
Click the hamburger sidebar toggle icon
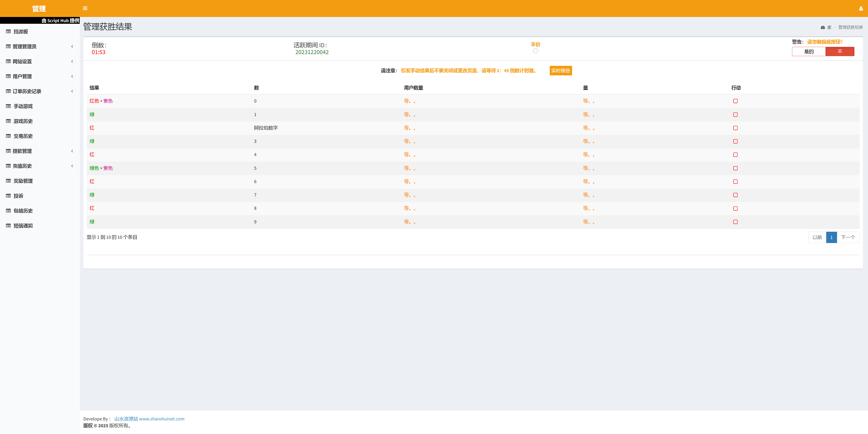85,8
